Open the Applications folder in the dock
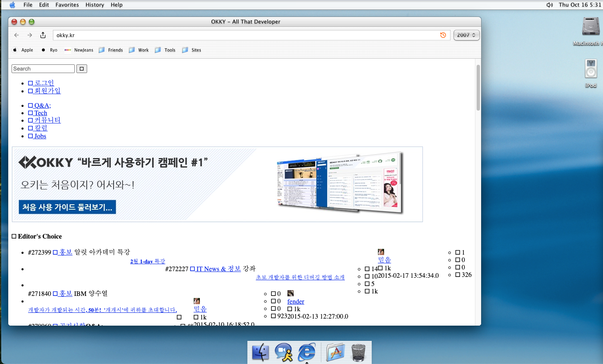603x364 pixels. click(335, 352)
